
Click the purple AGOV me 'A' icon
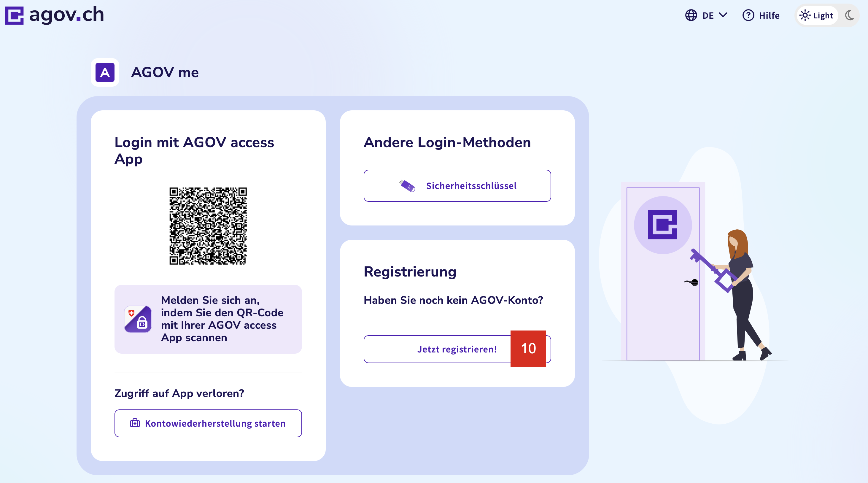click(105, 72)
